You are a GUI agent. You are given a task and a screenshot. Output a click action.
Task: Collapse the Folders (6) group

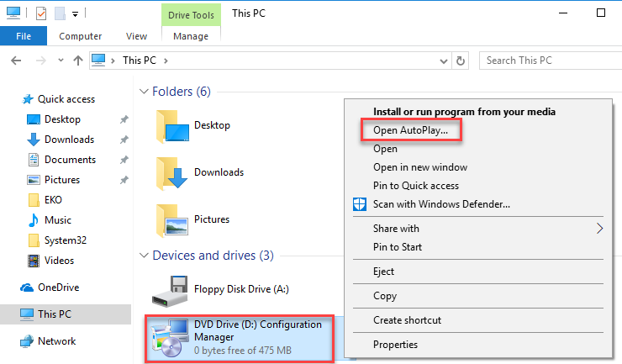144,92
